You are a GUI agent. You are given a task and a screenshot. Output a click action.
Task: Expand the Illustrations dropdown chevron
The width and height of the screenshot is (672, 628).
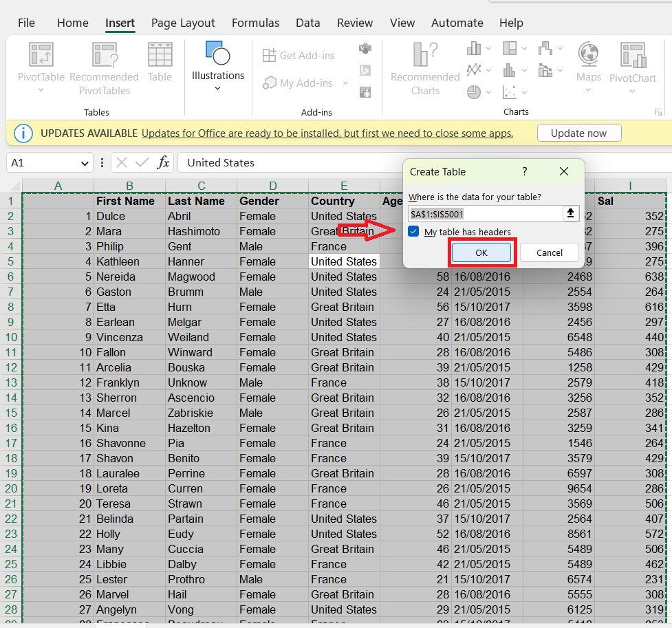218,88
